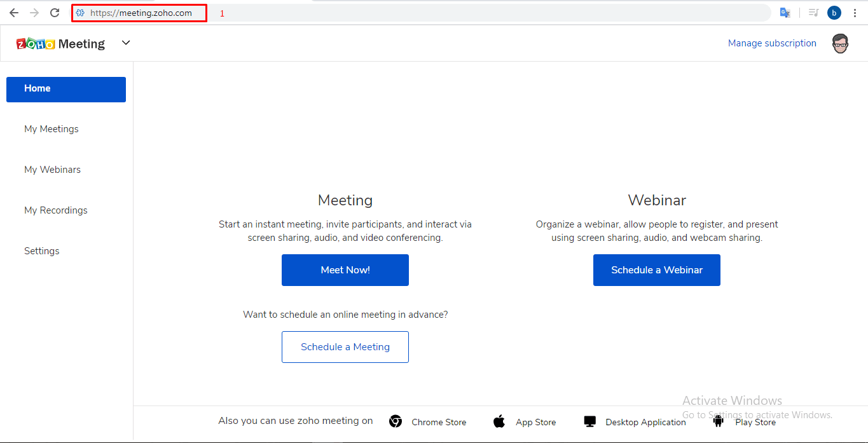Viewport: 868px width, 443px height.
Task: Reload the page with the refresh icon
Action: pyautogui.click(x=55, y=13)
